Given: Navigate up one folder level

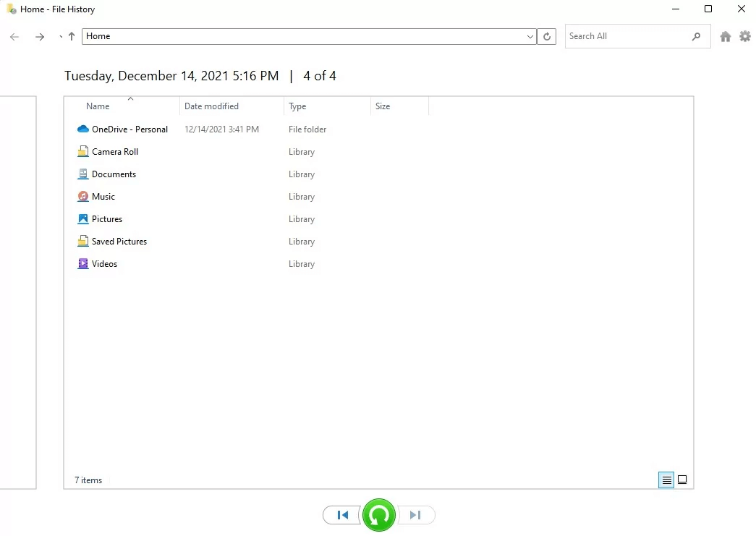Looking at the screenshot, I should pyautogui.click(x=71, y=35).
